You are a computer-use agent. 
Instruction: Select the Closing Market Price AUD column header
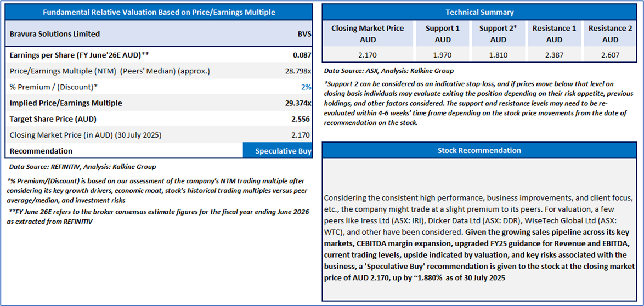coord(368,33)
